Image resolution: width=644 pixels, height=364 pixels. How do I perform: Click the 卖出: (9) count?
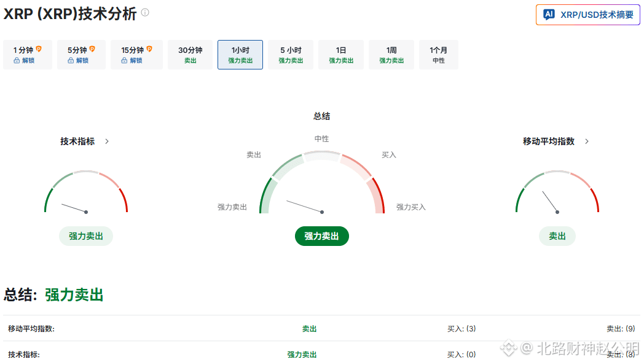click(x=621, y=329)
